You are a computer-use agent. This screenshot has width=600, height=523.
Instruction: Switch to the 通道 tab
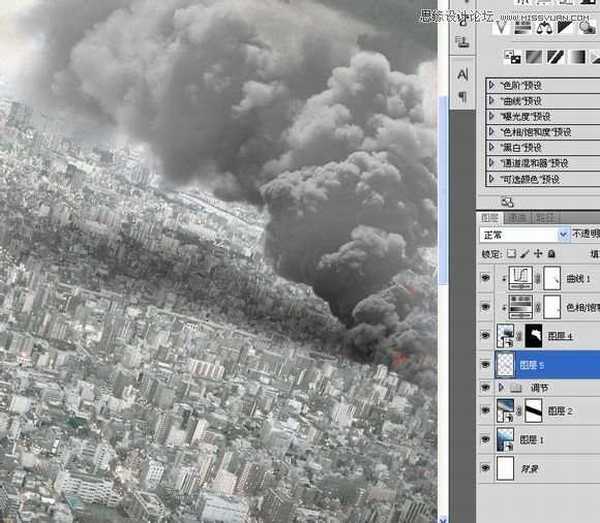pos(517,218)
